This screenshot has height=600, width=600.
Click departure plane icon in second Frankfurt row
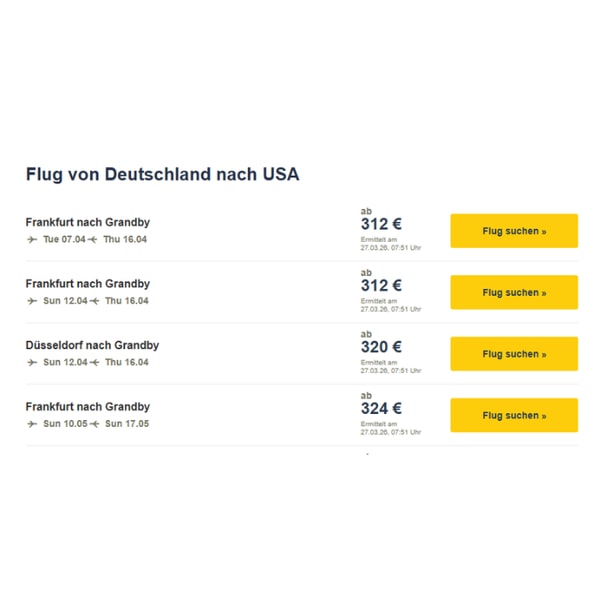click(32, 301)
